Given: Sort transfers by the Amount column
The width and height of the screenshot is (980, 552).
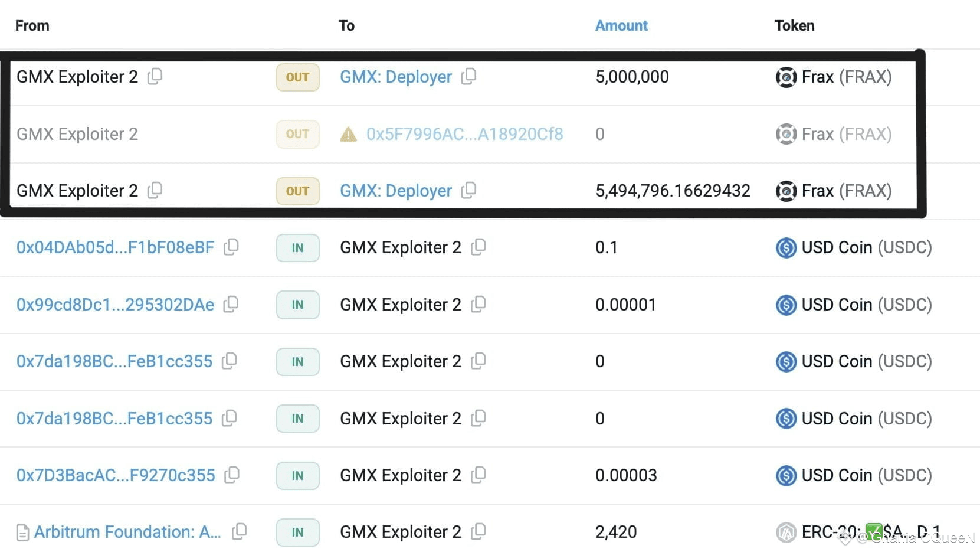Looking at the screenshot, I should coord(621,25).
